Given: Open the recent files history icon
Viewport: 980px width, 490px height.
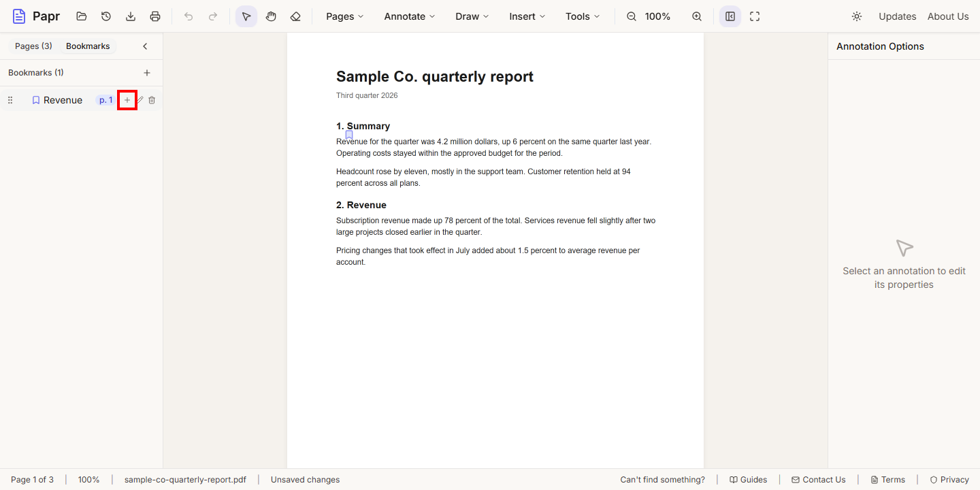Looking at the screenshot, I should click(106, 16).
